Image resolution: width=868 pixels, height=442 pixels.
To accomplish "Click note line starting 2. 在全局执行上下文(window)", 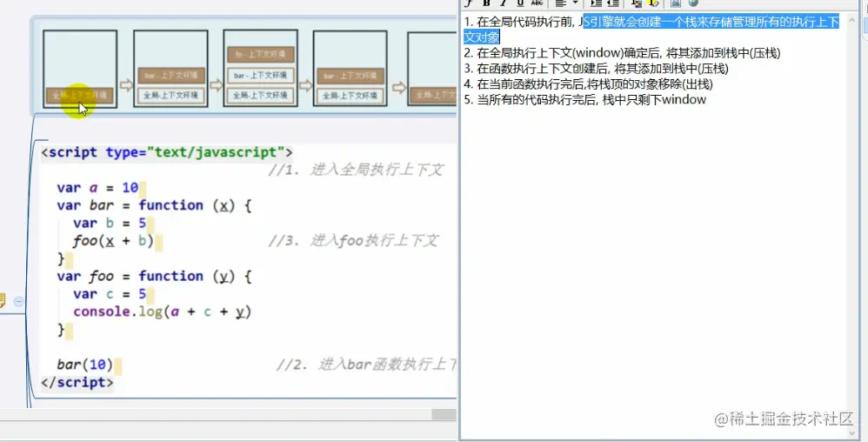I will [x=622, y=53].
